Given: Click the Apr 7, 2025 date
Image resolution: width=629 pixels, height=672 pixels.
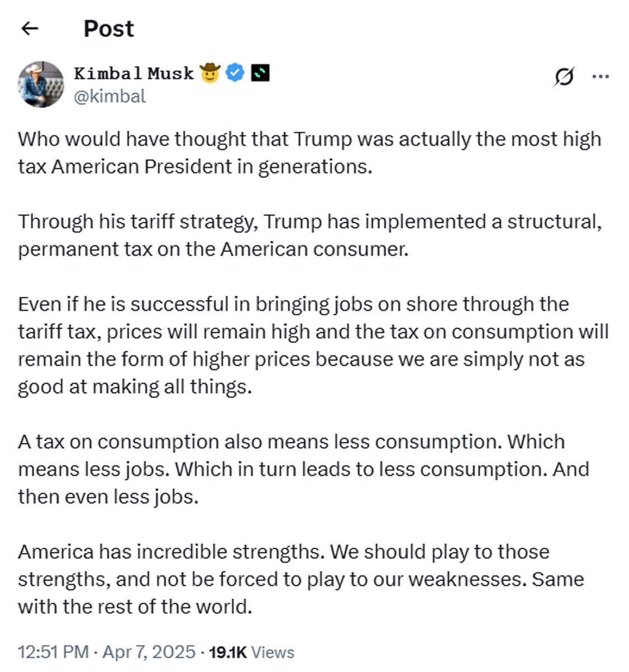Looking at the screenshot, I should 149,652.
